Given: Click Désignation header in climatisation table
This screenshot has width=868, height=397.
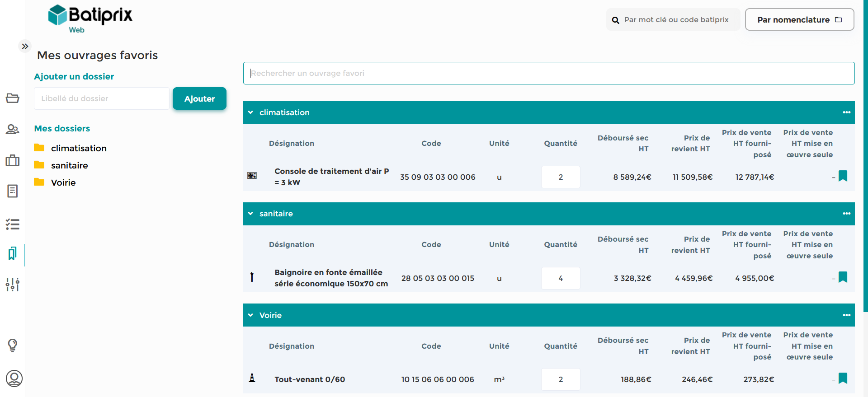Looking at the screenshot, I should coord(292,143).
